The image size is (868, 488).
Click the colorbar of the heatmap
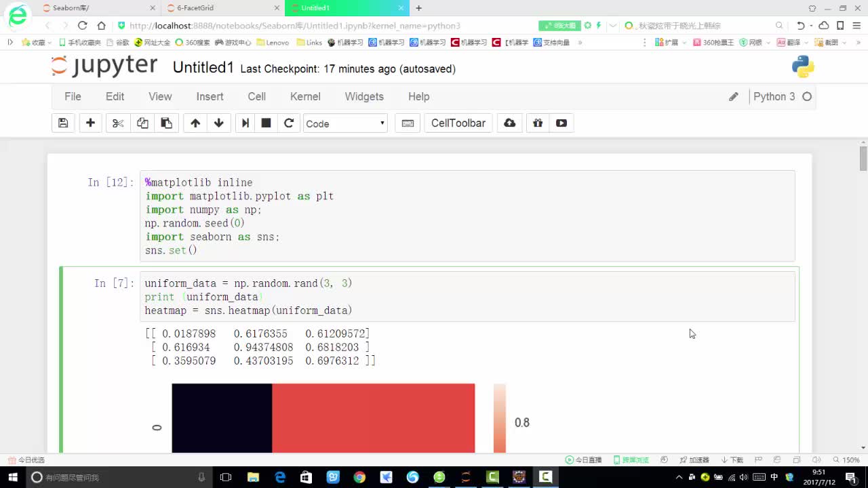[500, 418]
